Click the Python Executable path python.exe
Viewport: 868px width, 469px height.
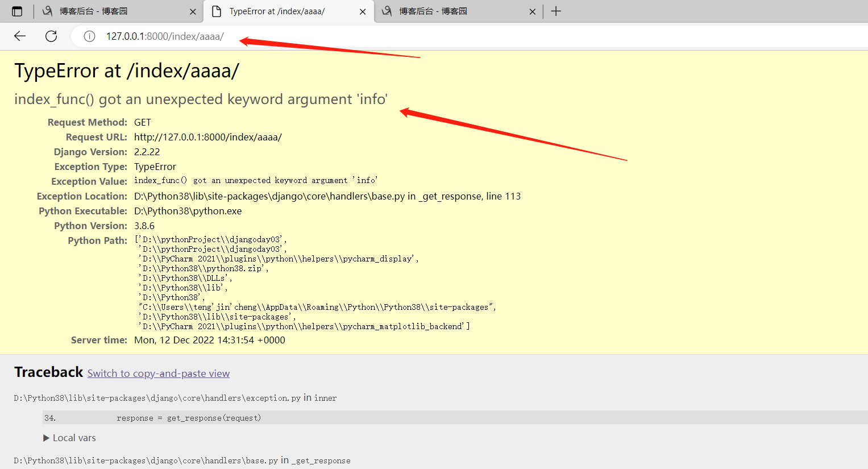point(188,211)
